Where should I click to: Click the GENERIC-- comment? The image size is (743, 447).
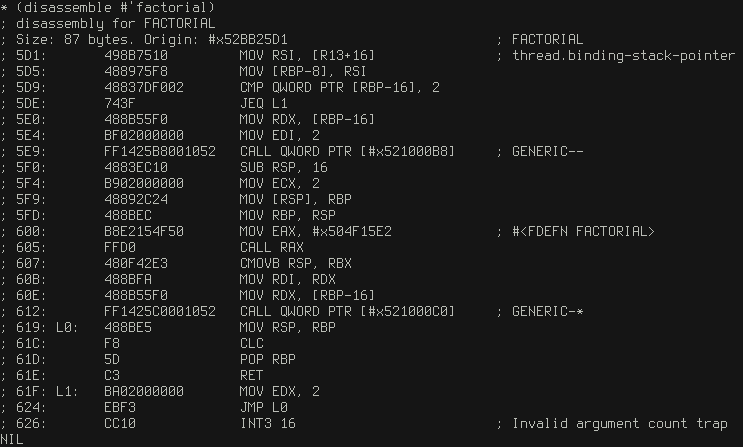[x=548, y=151]
